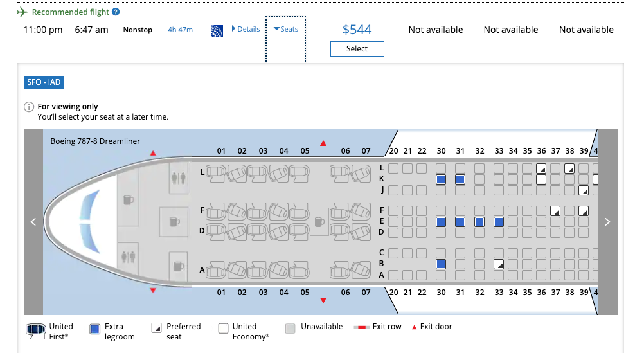This screenshot has width=644, height=353.
Task: Click the Extra legroom blue legend swatch
Action: [x=95, y=329]
